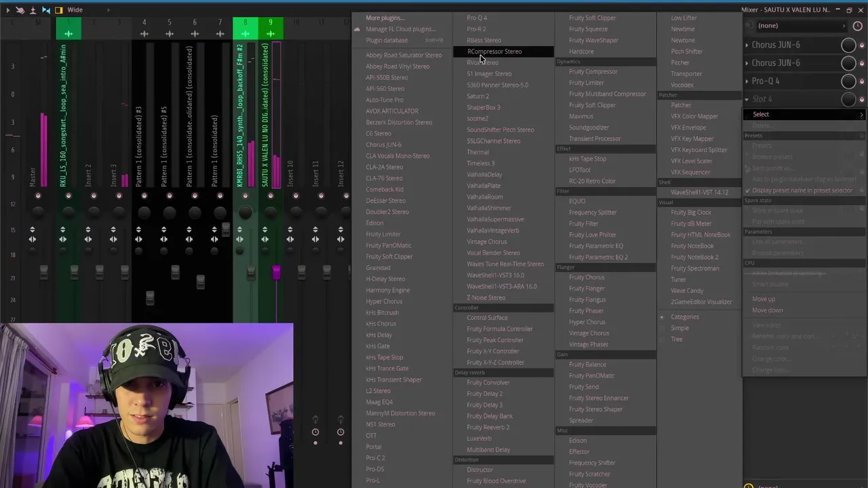Open Plugin database entry
Screen dimensions: 868x488
point(387,41)
